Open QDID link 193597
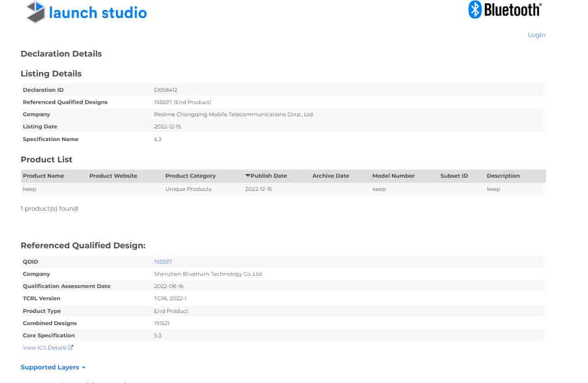This screenshot has width=588, height=383. coord(163,261)
